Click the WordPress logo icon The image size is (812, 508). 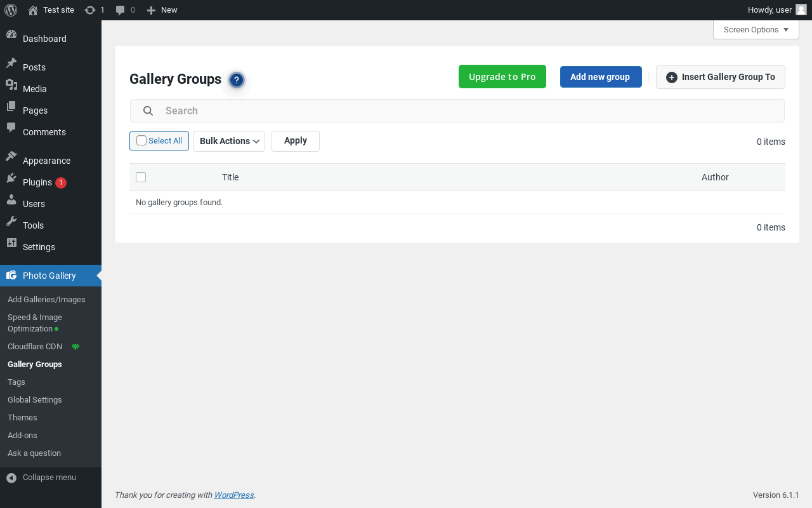[x=10, y=10]
